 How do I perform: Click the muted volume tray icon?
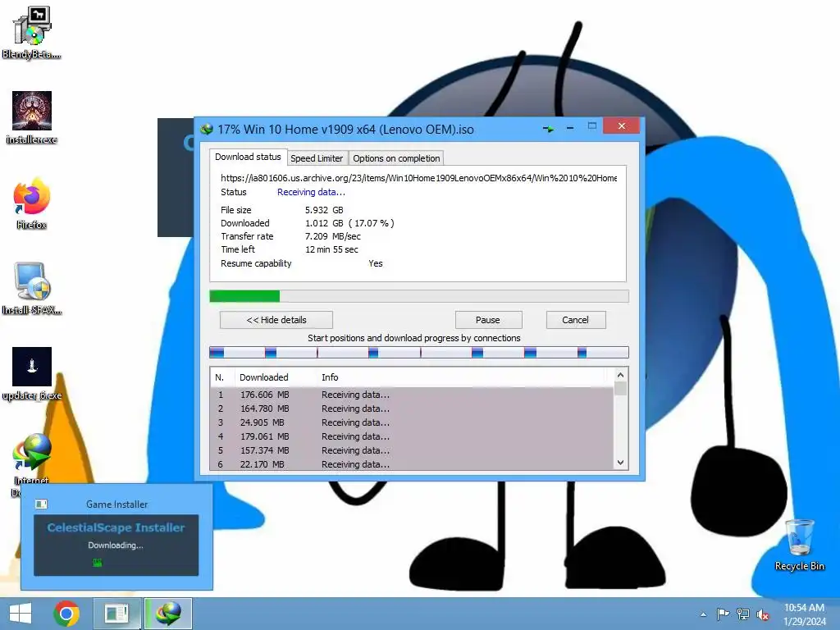tap(763, 614)
